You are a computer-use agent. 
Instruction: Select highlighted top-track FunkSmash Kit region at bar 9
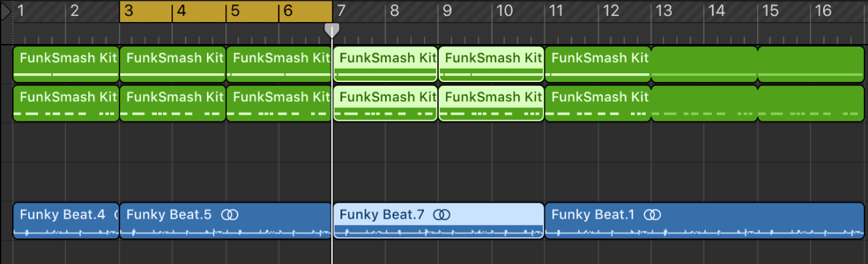point(491,65)
